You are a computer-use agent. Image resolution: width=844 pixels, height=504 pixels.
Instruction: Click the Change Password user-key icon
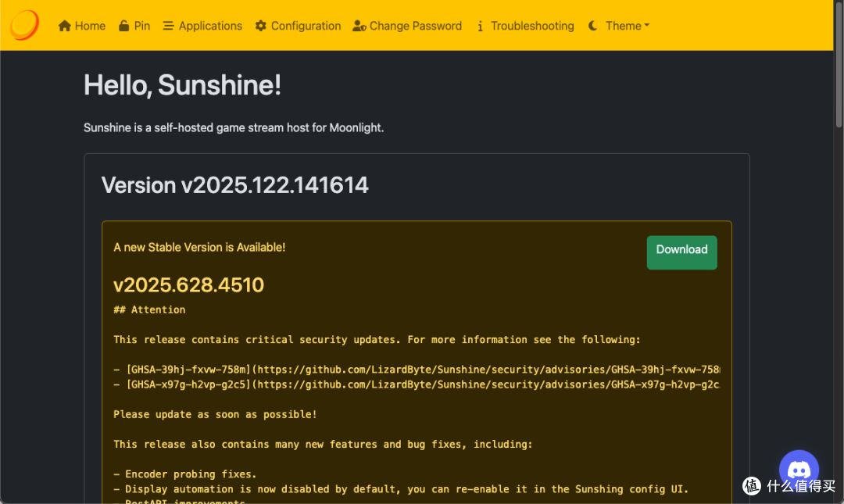pyautogui.click(x=359, y=26)
